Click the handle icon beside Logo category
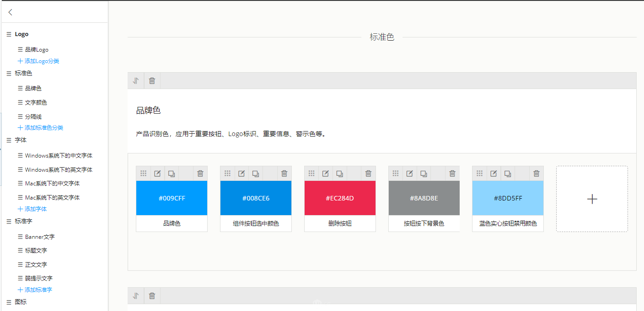 (9, 34)
